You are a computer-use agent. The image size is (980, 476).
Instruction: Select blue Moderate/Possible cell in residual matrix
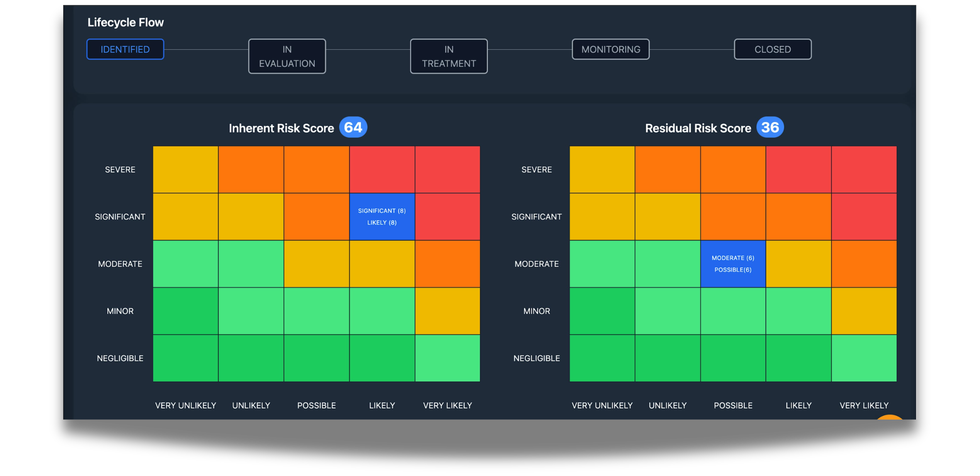tap(733, 264)
